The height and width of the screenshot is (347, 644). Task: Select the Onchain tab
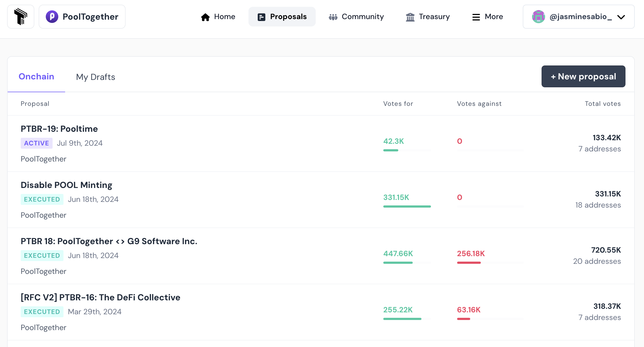point(36,77)
